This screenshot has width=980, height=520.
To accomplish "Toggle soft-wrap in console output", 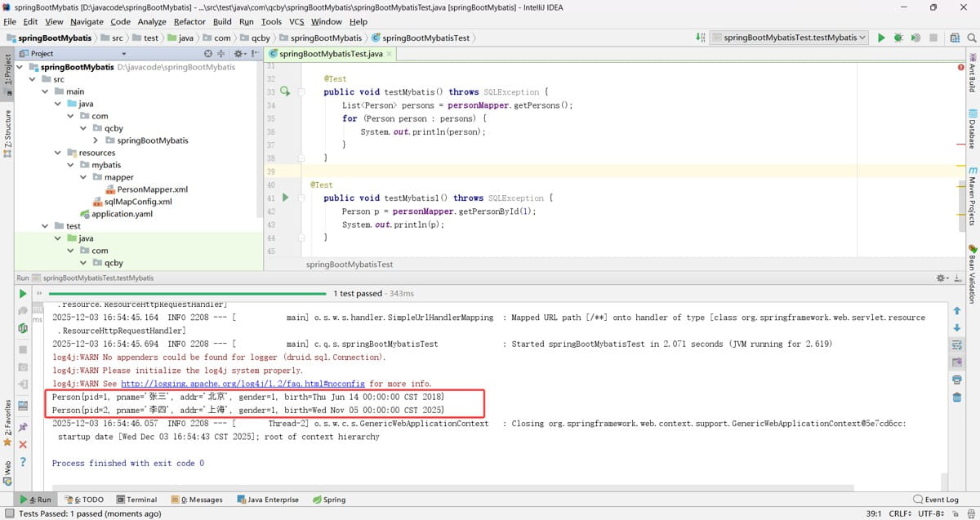I will [x=956, y=345].
